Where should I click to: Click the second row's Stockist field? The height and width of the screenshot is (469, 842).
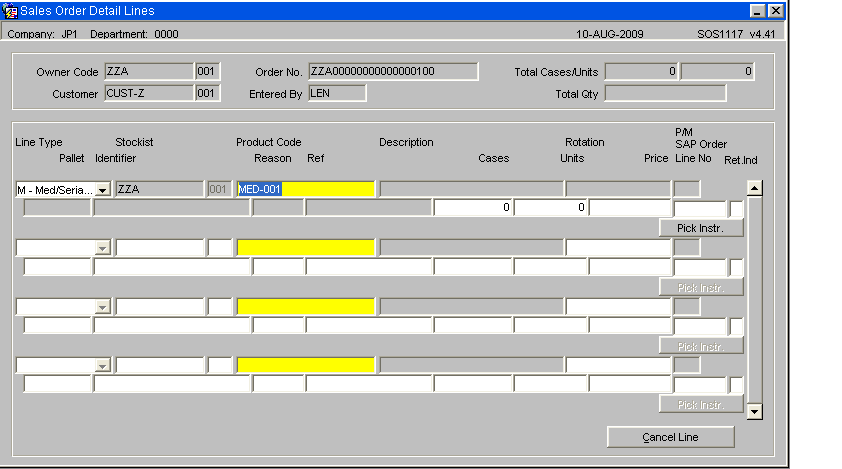click(159, 247)
